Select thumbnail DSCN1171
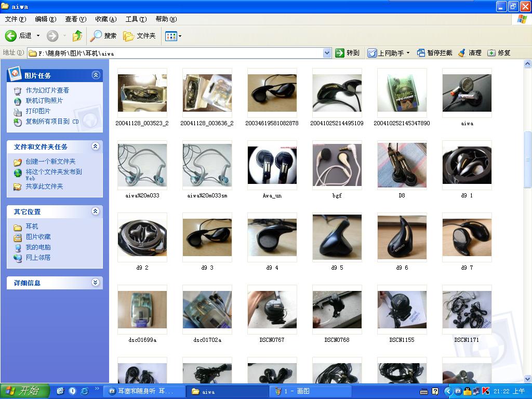Viewport: 532px width, 399px height. click(467, 310)
